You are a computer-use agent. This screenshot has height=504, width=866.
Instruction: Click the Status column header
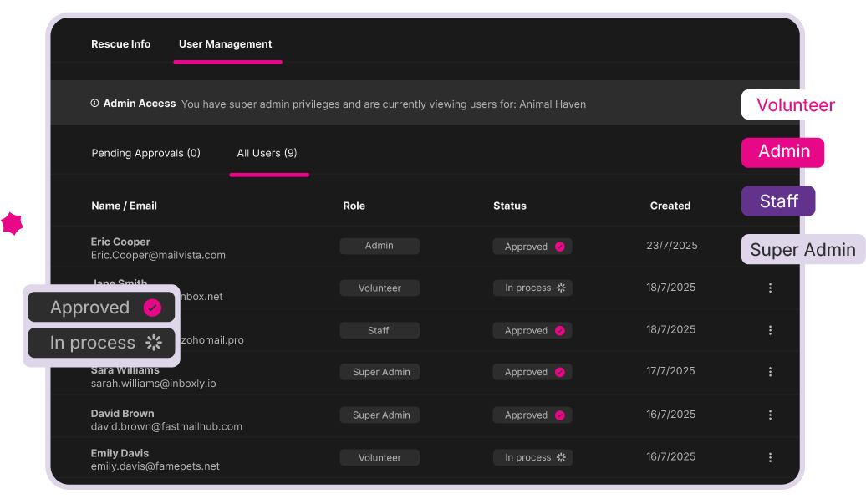coord(510,206)
